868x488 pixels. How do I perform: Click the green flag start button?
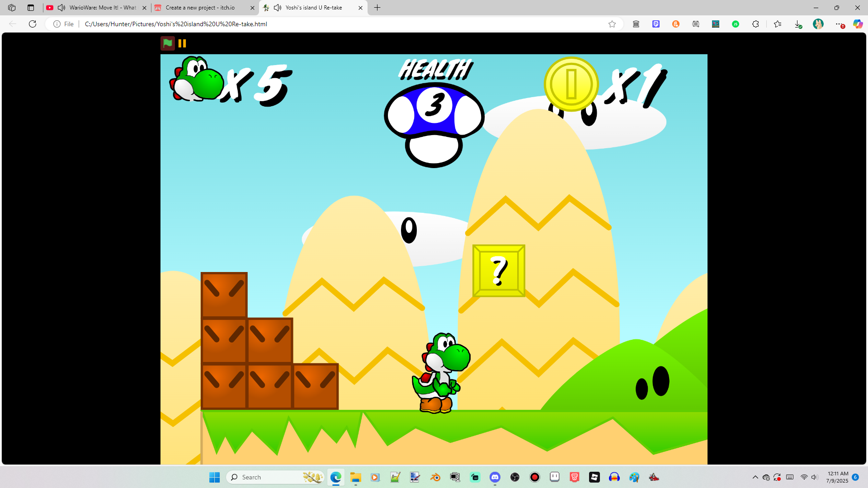(x=168, y=43)
